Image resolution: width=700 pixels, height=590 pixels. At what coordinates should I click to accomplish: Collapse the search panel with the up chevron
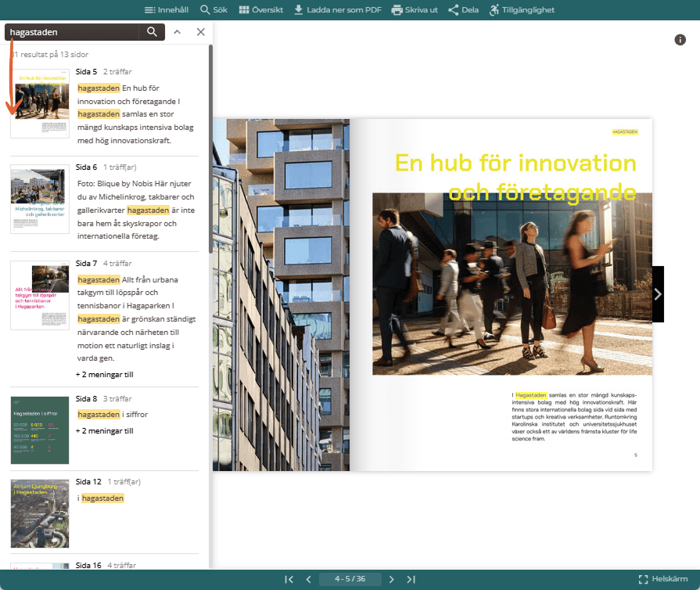tap(178, 32)
